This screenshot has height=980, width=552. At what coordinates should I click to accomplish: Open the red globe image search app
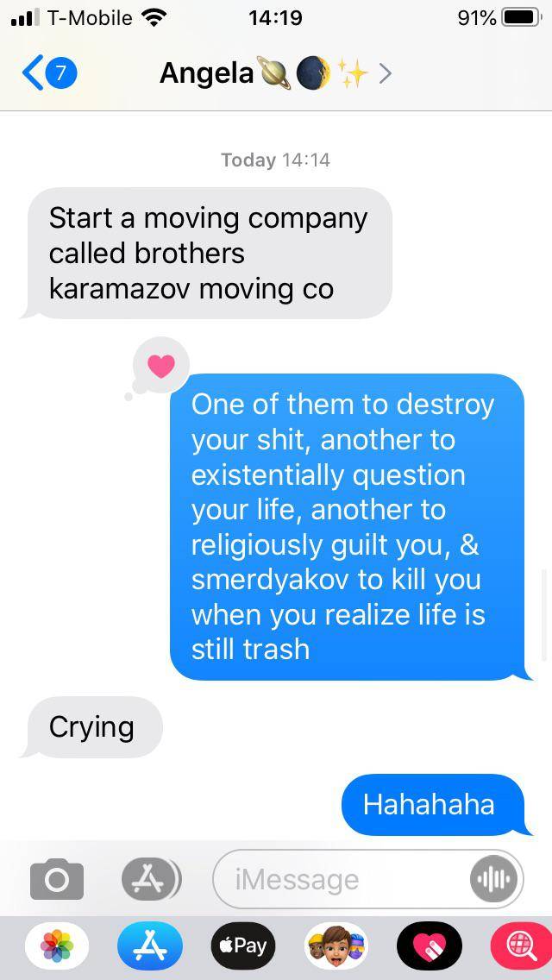[521, 945]
